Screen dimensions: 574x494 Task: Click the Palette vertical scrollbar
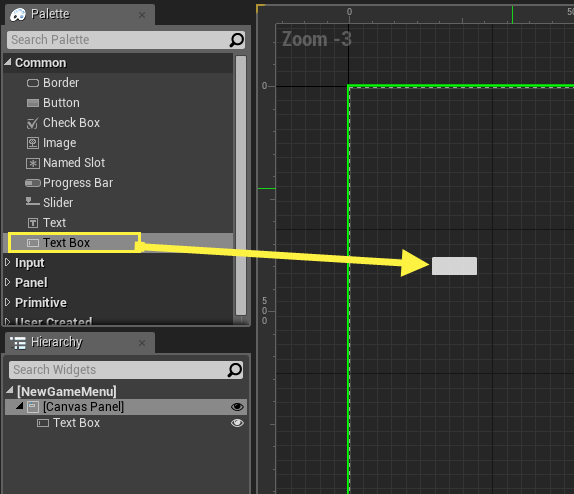click(241, 185)
